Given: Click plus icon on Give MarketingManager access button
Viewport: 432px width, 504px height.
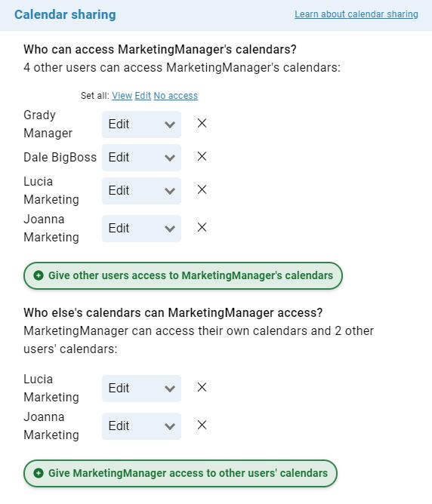Looking at the screenshot, I should (x=39, y=473).
